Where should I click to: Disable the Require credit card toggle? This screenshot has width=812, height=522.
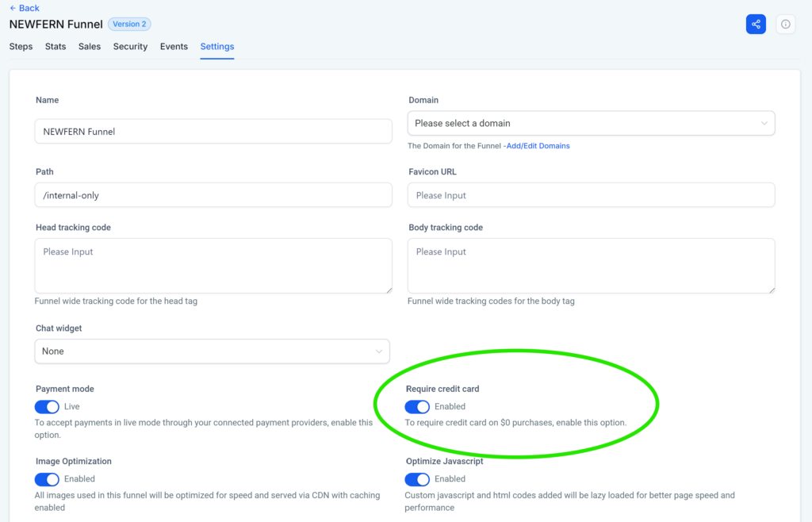(417, 406)
